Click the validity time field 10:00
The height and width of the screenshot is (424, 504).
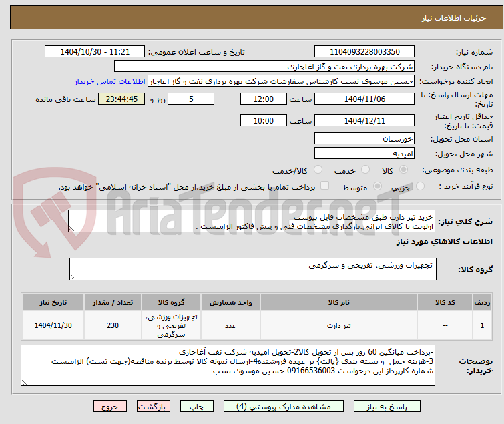264,120
